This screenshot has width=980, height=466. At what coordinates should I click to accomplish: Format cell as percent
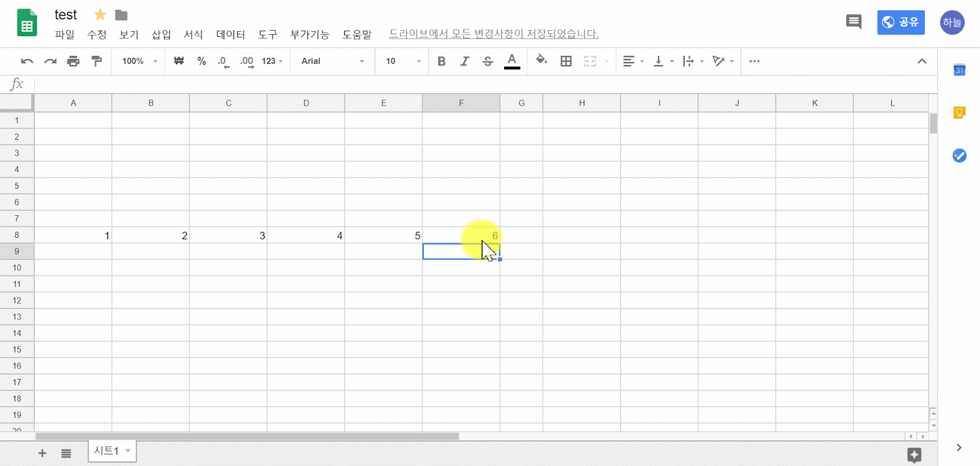(x=202, y=61)
